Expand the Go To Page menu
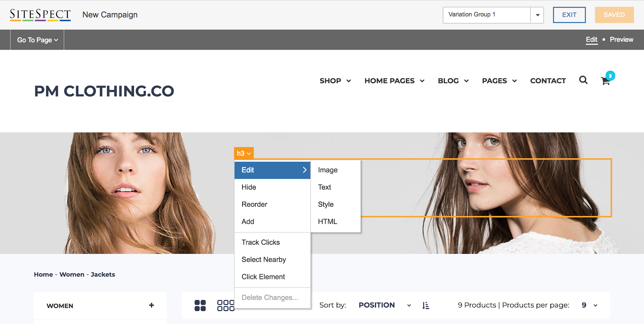The height and width of the screenshot is (324, 644). [x=37, y=40]
